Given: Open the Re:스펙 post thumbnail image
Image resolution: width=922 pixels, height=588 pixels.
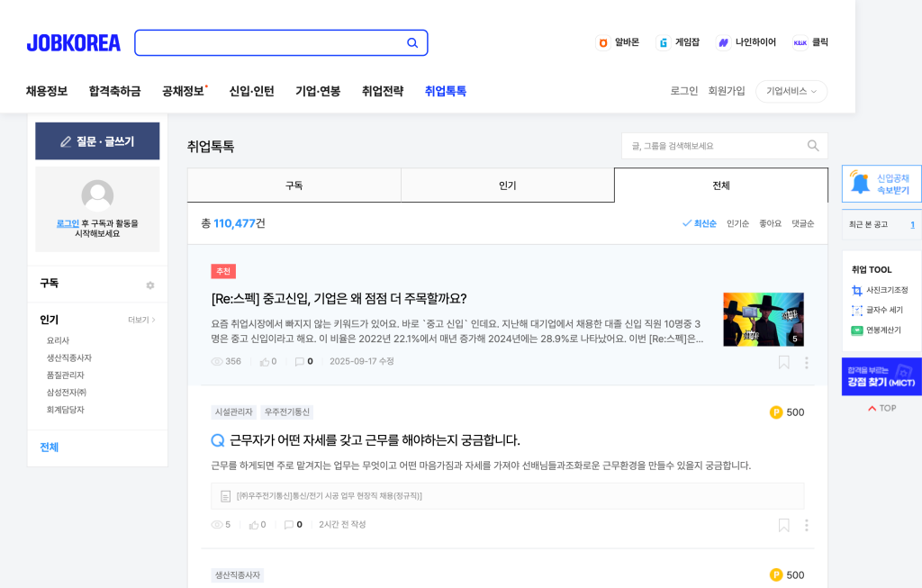Looking at the screenshot, I should coord(763,320).
